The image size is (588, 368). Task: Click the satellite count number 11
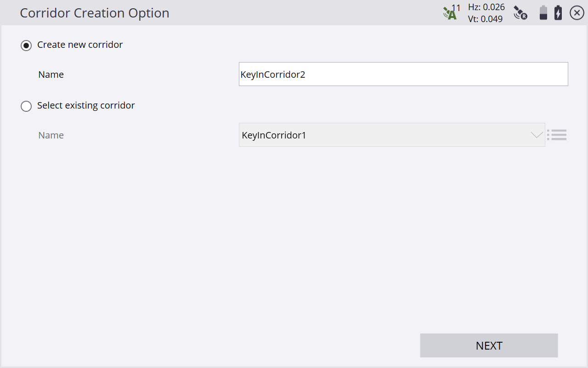pos(456,8)
